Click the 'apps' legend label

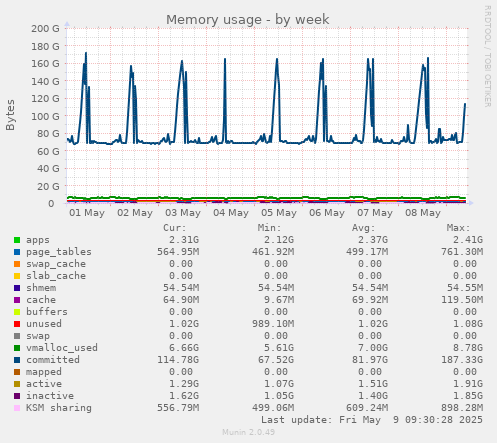(38, 240)
